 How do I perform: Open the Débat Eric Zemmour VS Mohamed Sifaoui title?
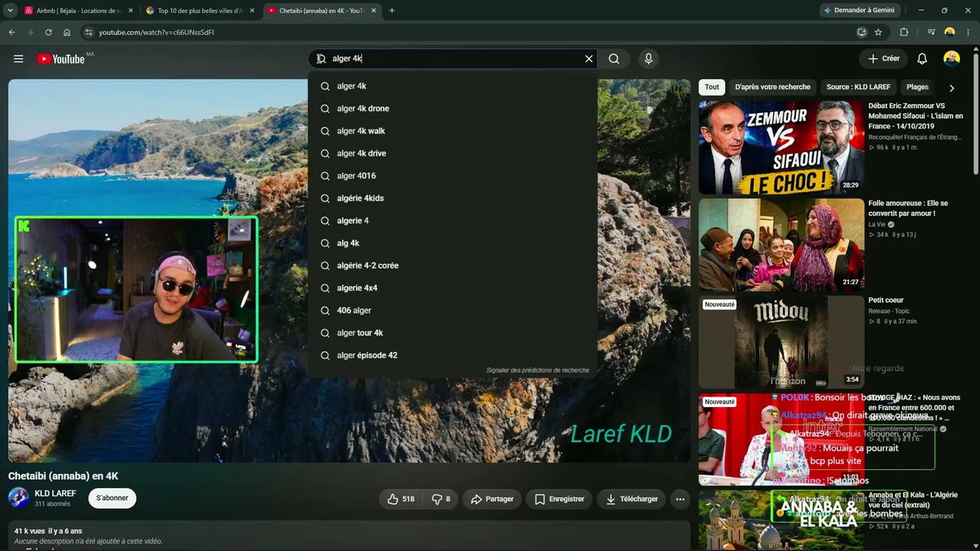tap(916, 116)
